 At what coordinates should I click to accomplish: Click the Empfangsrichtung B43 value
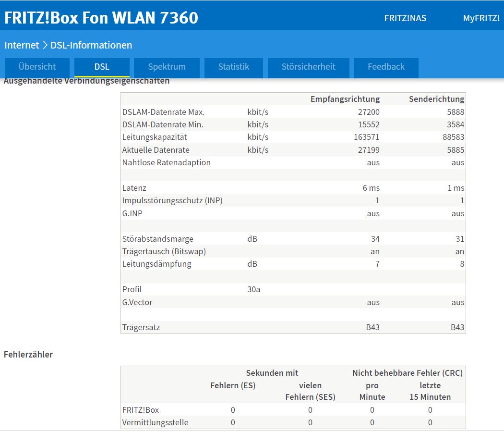tap(373, 327)
